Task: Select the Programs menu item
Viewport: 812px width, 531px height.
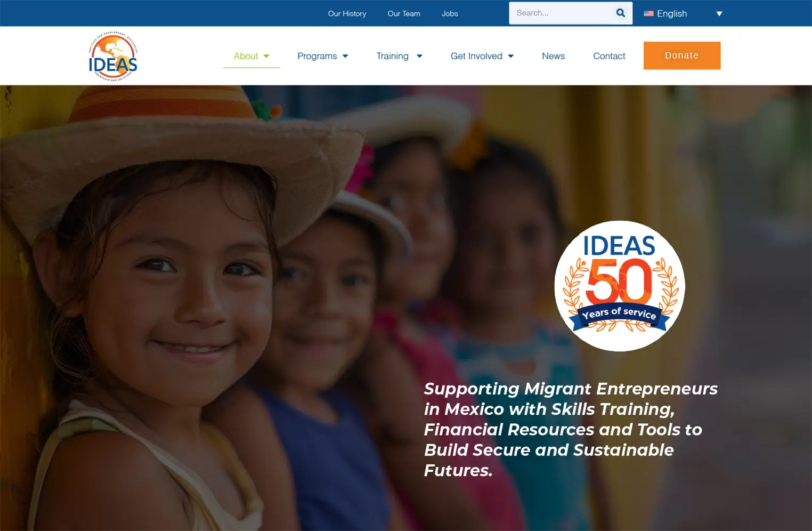Action: [317, 56]
